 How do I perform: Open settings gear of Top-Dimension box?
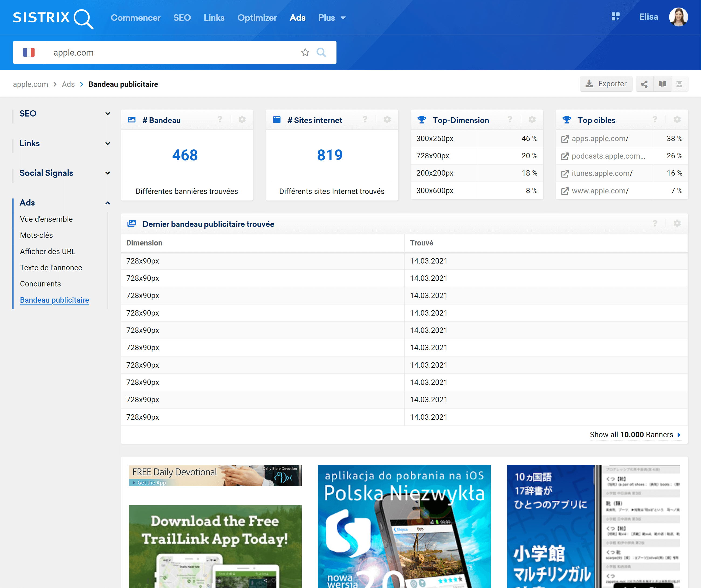point(532,119)
